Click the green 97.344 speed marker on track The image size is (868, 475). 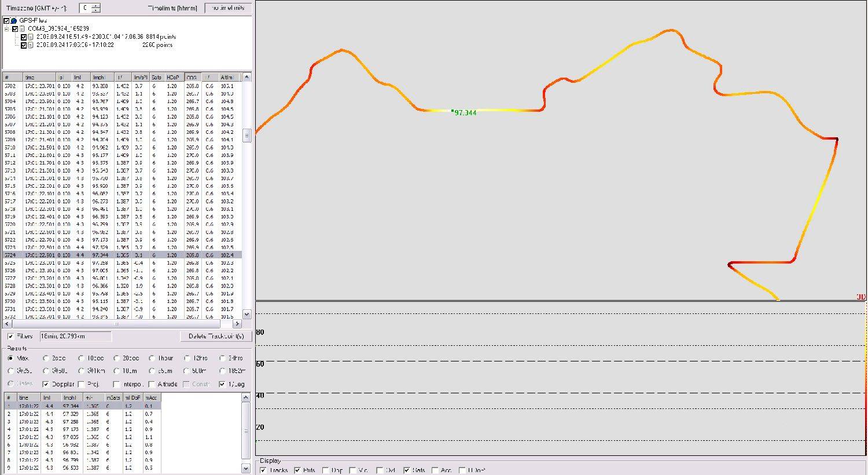pos(453,111)
